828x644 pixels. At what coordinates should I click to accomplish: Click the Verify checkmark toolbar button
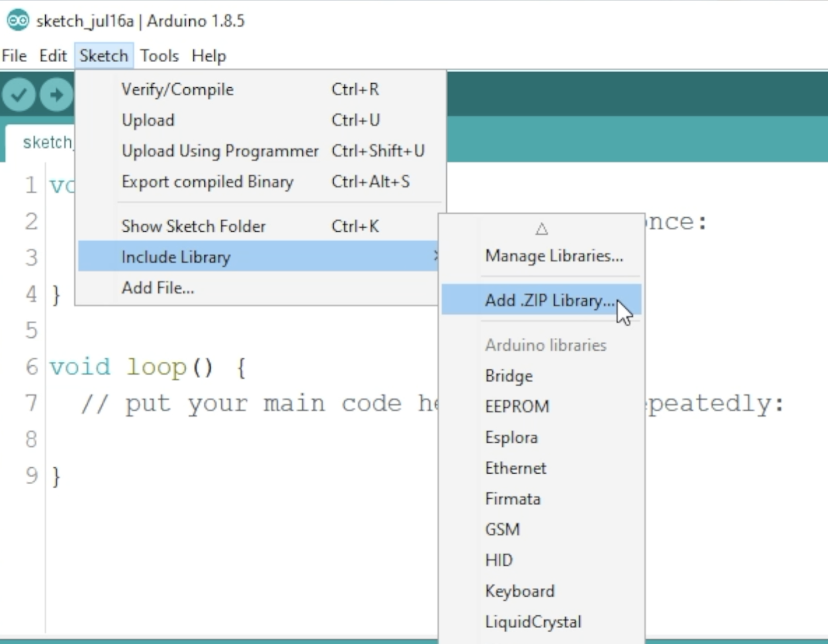tap(19, 94)
